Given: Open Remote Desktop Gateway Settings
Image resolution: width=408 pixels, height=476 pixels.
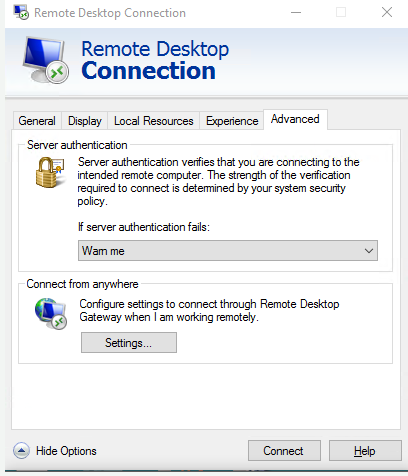Looking at the screenshot, I should [x=129, y=343].
